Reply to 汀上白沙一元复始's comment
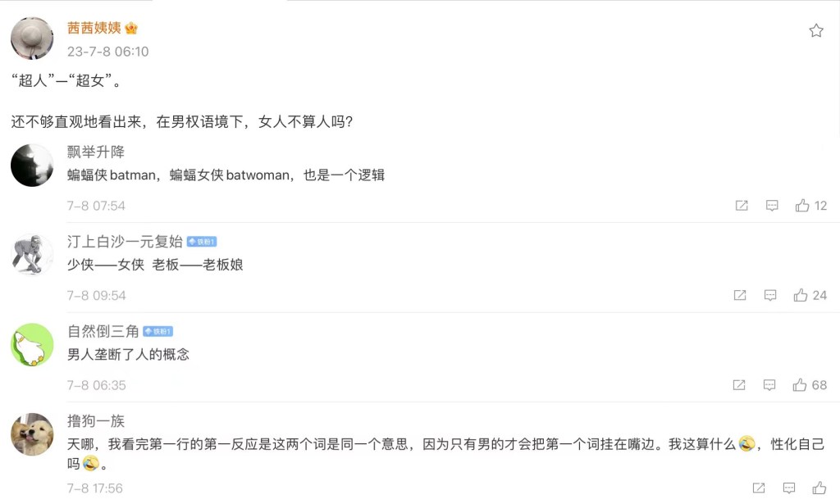 (x=770, y=295)
